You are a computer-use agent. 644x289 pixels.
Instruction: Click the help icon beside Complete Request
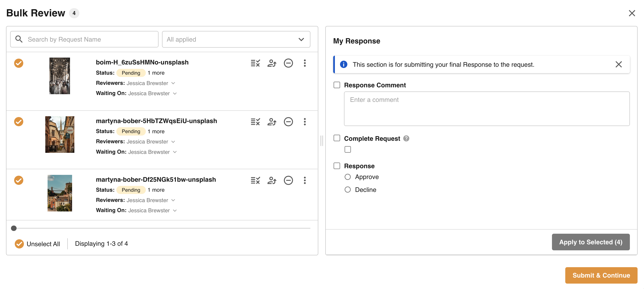click(x=406, y=138)
